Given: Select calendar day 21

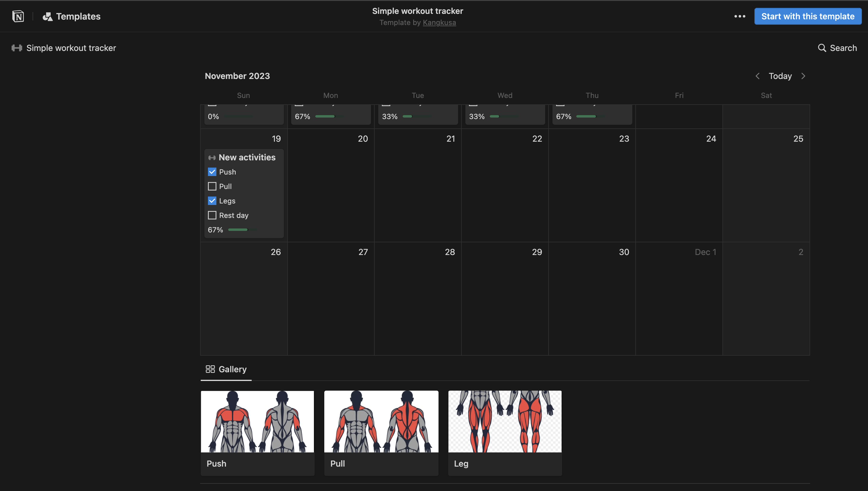Looking at the screenshot, I should tap(450, 139).
